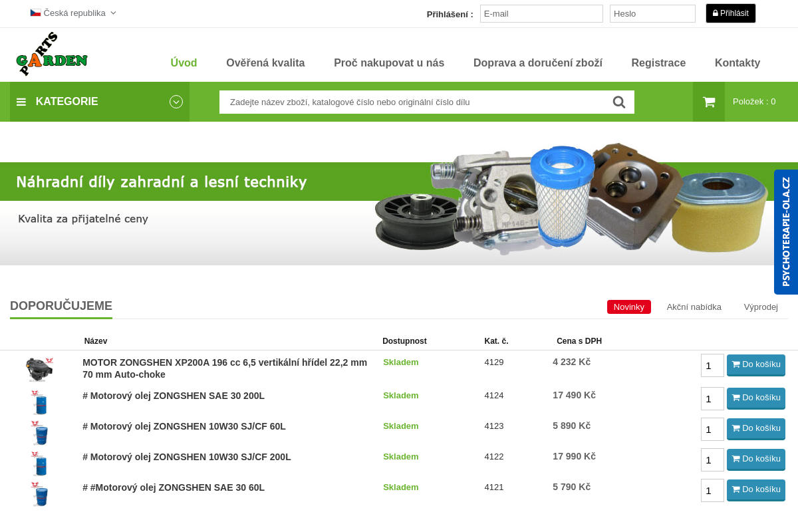Image resolution: width=798 pixels, height=532 pixels.
Task: Open the Výprodej tab
Action: point(761,307)
